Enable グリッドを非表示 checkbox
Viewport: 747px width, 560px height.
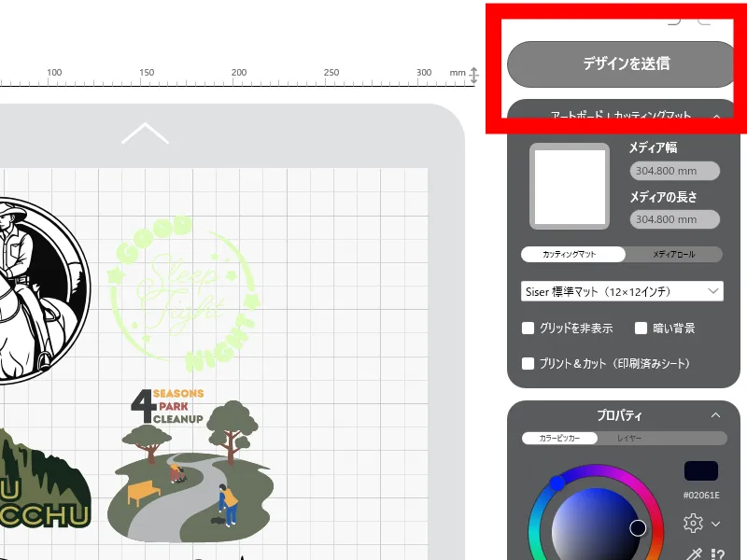[528, 329]
